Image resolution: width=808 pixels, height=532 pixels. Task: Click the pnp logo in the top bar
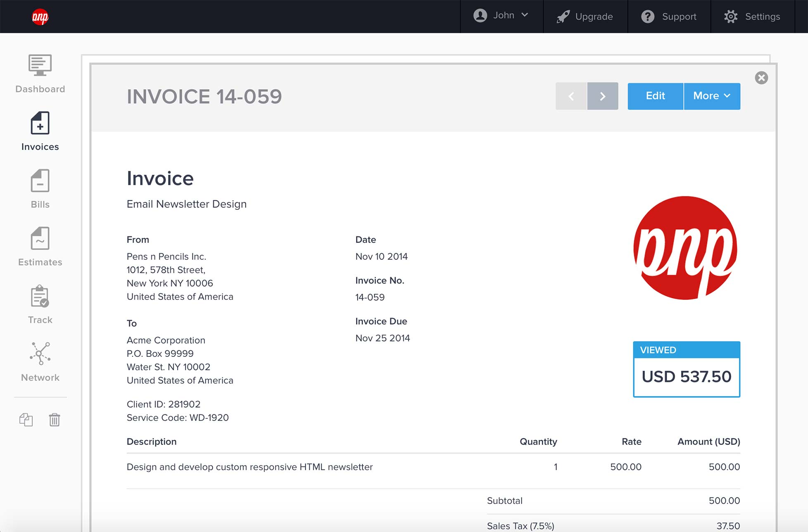coord(41,17)
